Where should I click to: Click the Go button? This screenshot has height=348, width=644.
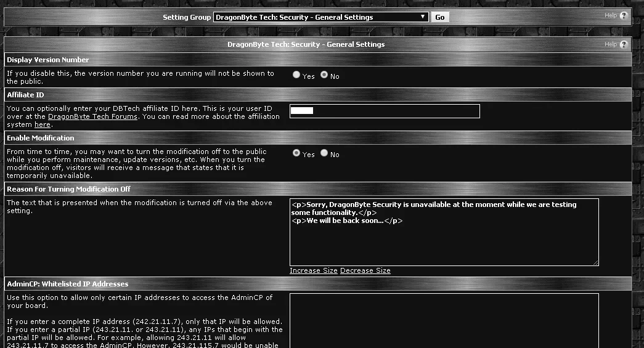pos(440,17)
